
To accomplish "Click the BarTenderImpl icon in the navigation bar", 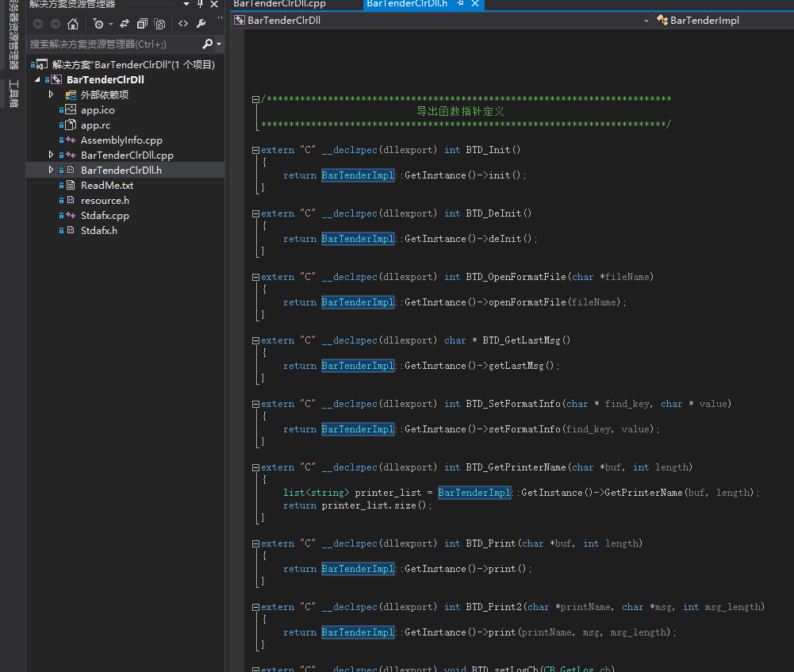I will (662, 20).
